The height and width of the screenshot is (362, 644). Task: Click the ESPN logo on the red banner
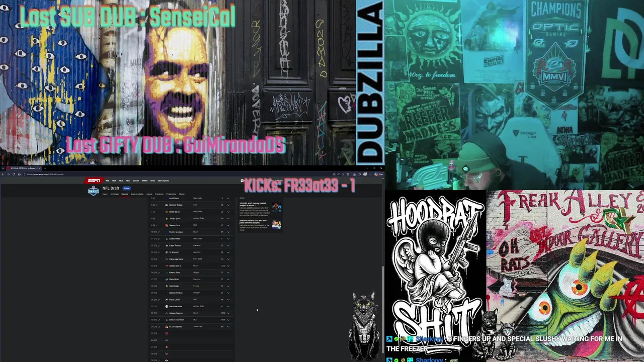(94, 180)
